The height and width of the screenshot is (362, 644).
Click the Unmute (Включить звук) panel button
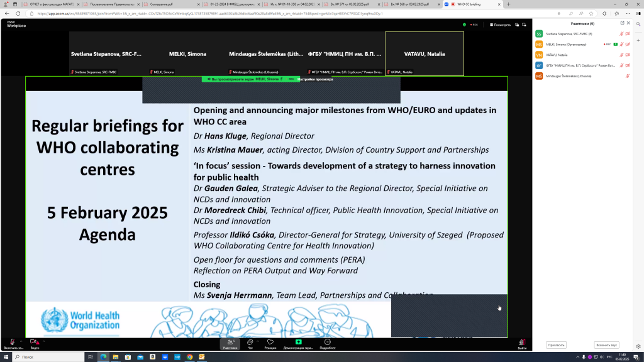[x=606, y=345]
